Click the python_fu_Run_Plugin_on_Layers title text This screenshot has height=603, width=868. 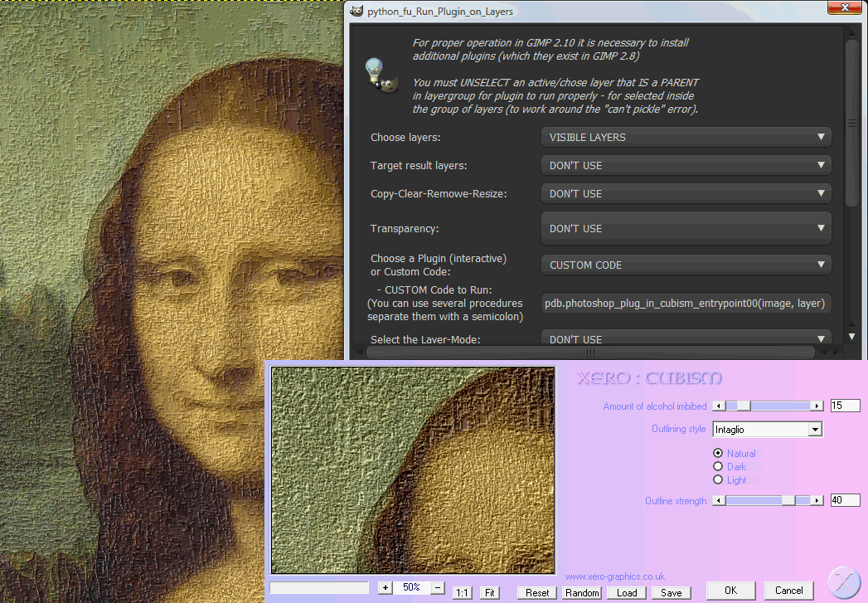440,12
